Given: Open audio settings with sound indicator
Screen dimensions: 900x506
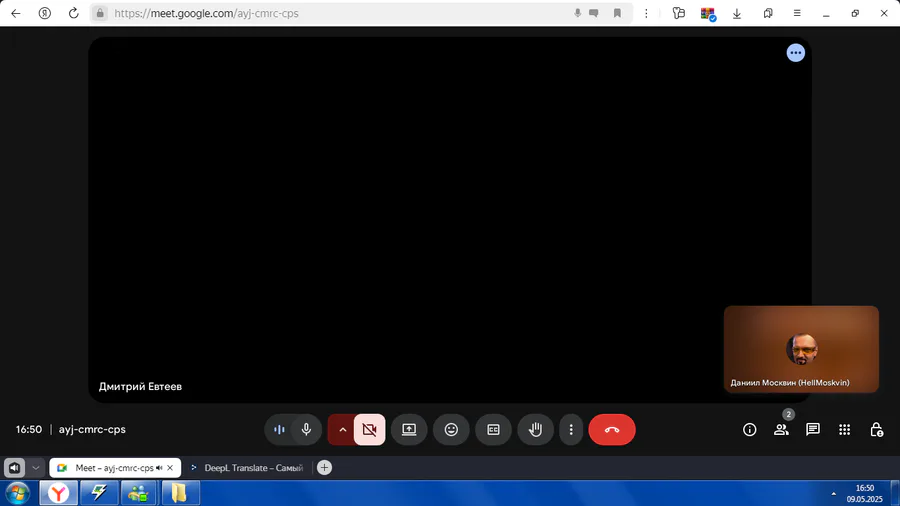Looking at the screenshot, I should point(279,430).
